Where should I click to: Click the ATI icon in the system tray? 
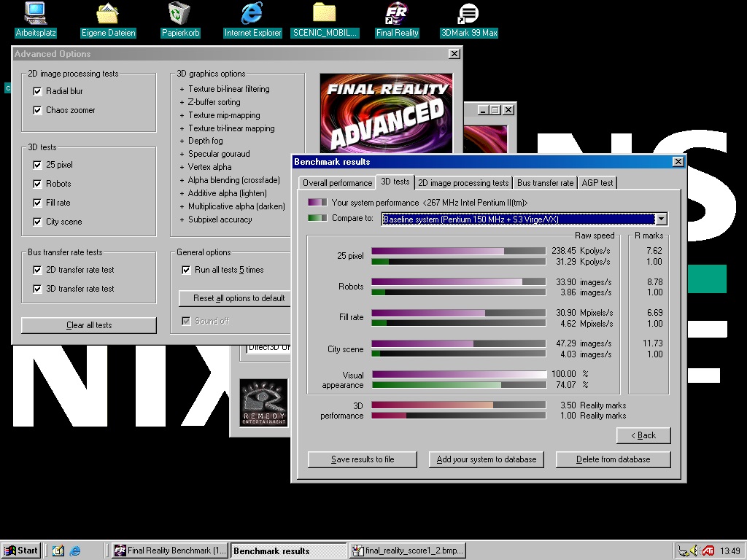(x=708, y=551)
